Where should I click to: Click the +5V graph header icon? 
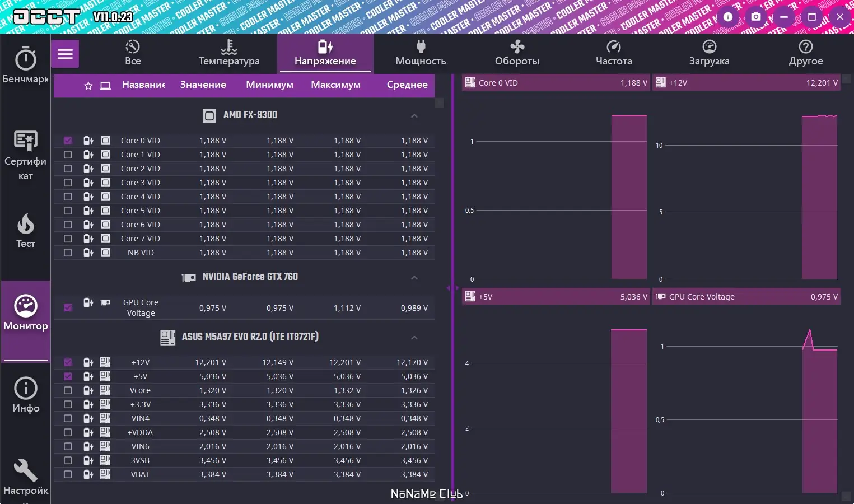[x=470, y=297]
